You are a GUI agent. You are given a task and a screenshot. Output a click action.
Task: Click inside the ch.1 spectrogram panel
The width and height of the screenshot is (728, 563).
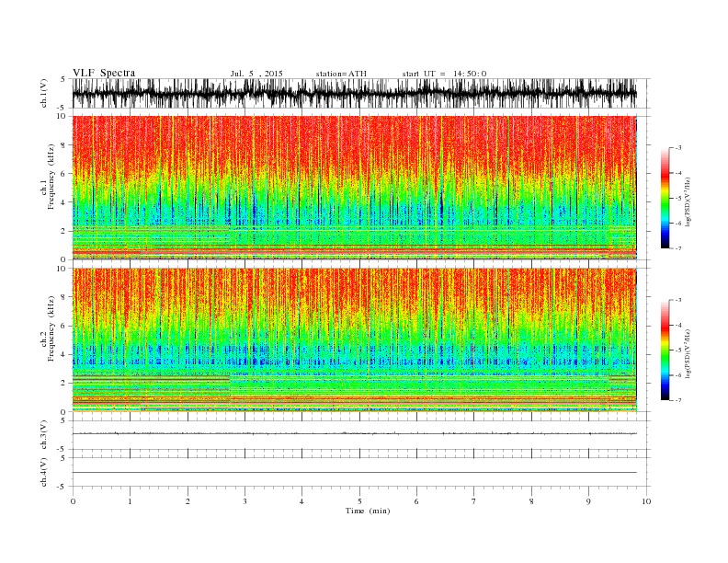coord(355,188)
